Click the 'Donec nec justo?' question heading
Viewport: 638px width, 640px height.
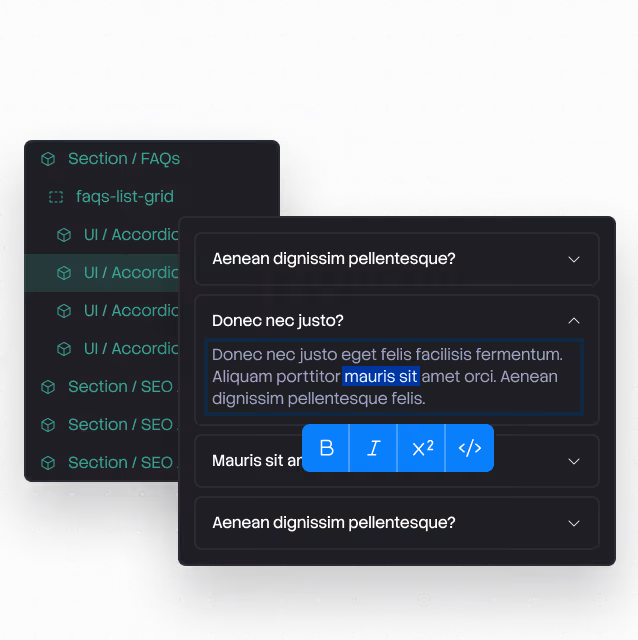click(x=278, y=321)
